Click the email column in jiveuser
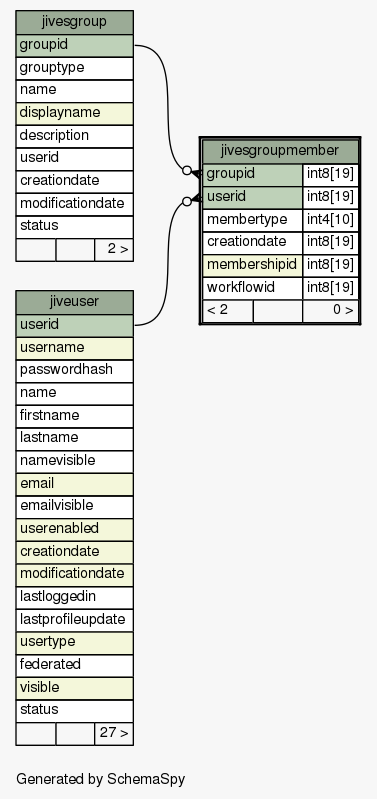The image size is (377, 799). 74,484
